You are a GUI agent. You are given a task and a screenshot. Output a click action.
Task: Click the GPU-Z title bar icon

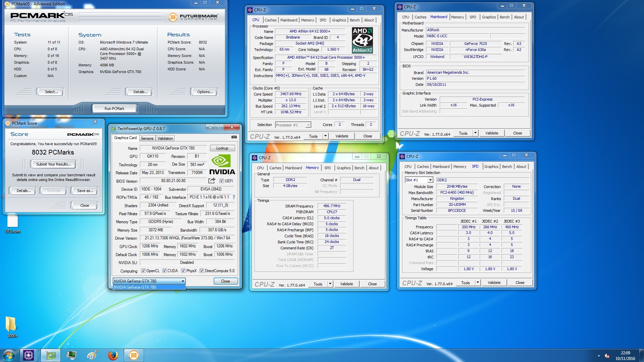[114, 129]
